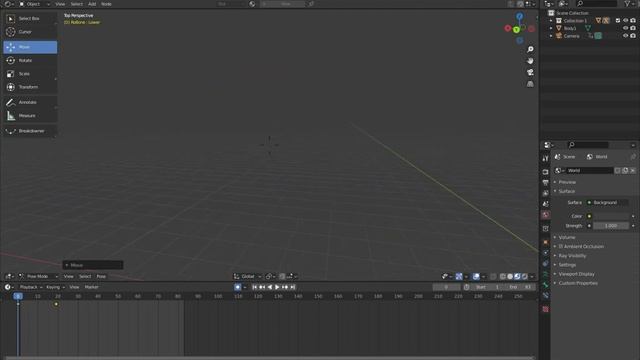Screen dimensions: 640x360
Task: Play the animation forward
Action: (x=277, y=287)
